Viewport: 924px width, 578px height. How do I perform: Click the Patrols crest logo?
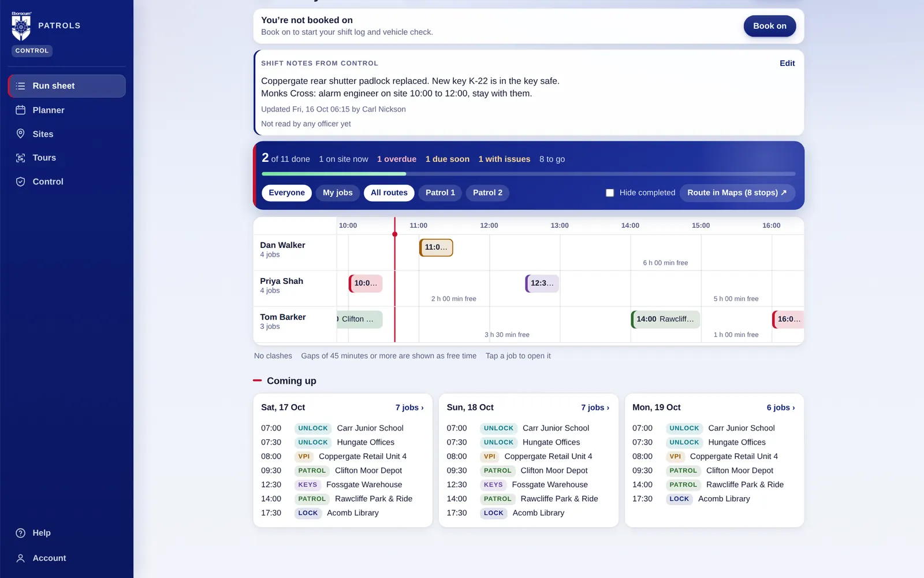click(21, 26)
